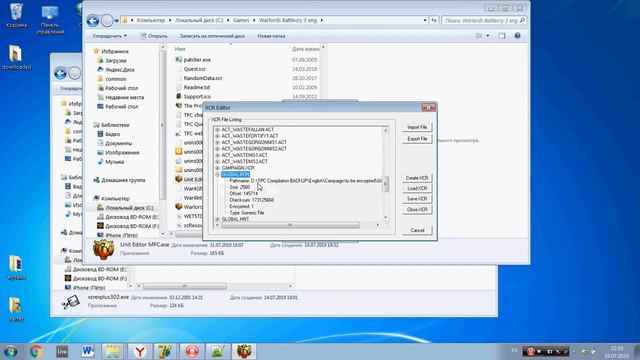
Task: Expand the ACT_WASTENIS1.ACT tree node
Action: [x=218, y=155]
